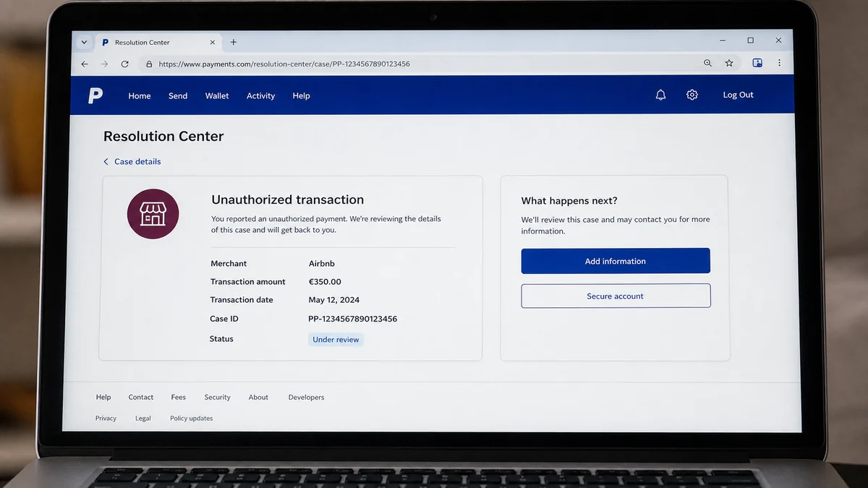Reload the page
The width and height of the screenshot is (868, 488).
click(x=124, y=64)
